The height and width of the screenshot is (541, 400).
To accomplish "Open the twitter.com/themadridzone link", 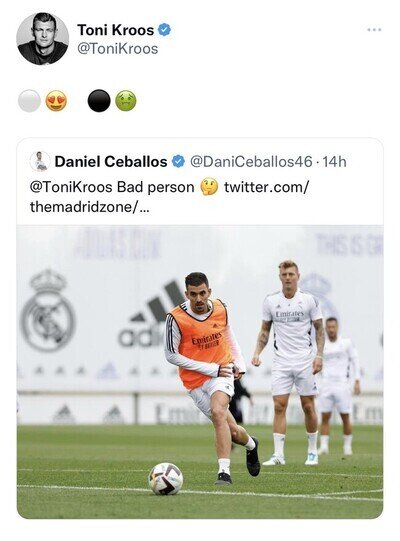I will 169,197.
